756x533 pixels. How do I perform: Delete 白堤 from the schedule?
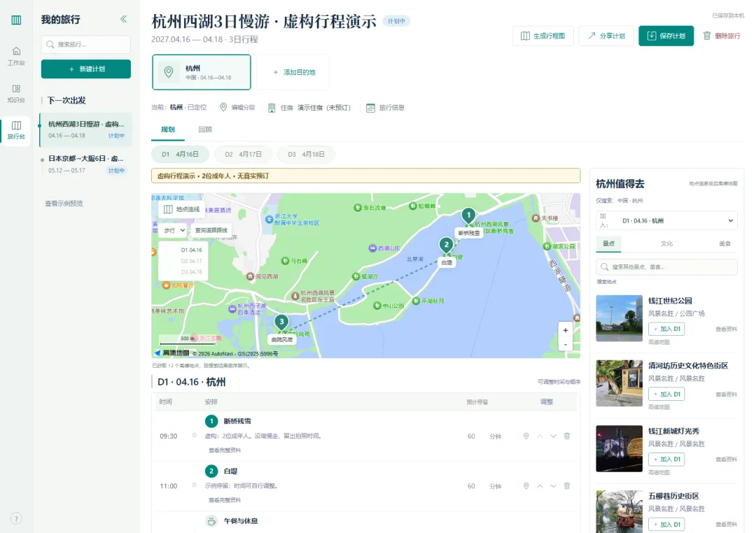(567, 485)
